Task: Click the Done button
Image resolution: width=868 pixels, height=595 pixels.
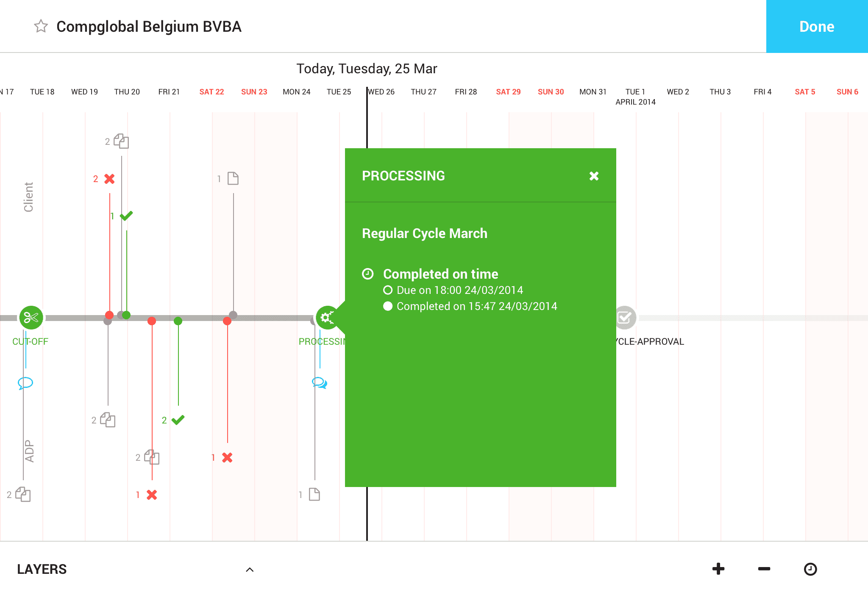Action: tap(817, 26)
